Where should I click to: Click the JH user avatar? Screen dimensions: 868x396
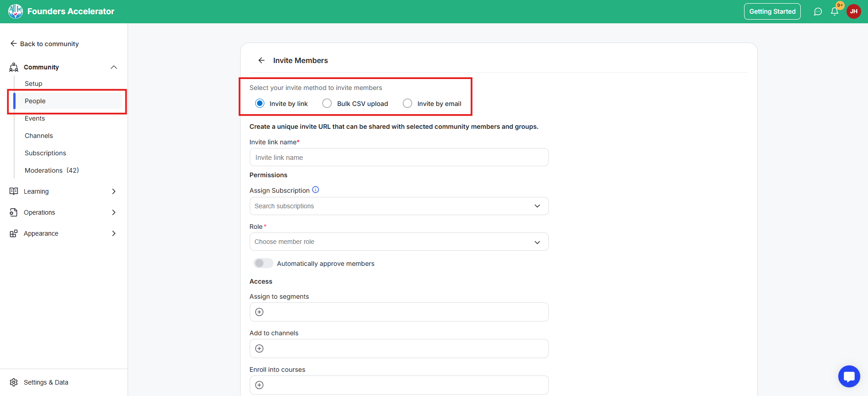click(853, 11)
